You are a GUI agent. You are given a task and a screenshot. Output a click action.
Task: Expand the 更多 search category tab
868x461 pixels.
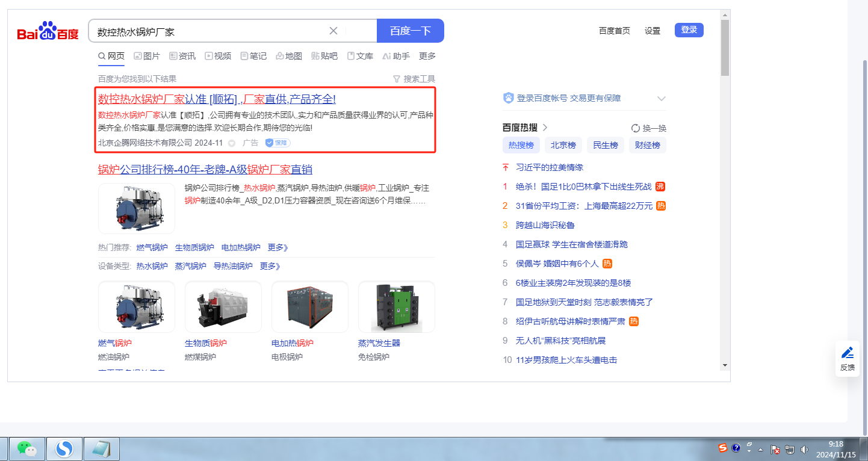point(427,56)
